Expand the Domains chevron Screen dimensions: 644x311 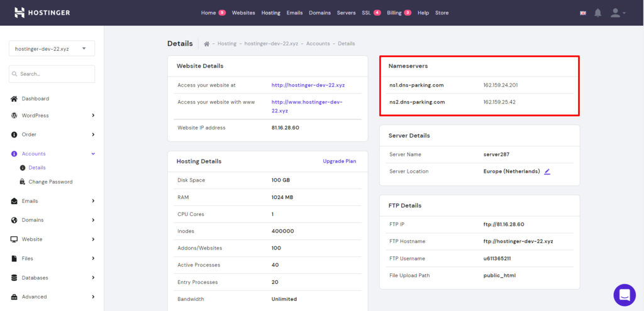(93, 220)
